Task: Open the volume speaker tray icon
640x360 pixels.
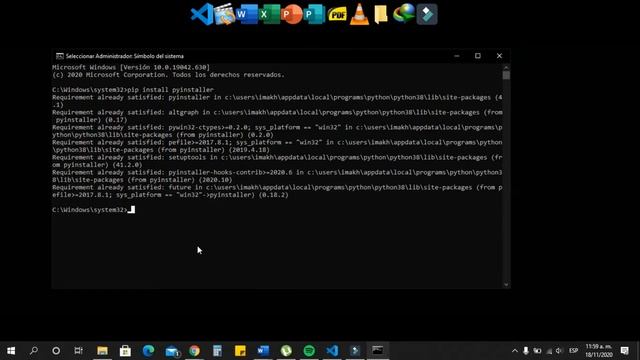Action: pyautogui.click(x=559, y=351)
